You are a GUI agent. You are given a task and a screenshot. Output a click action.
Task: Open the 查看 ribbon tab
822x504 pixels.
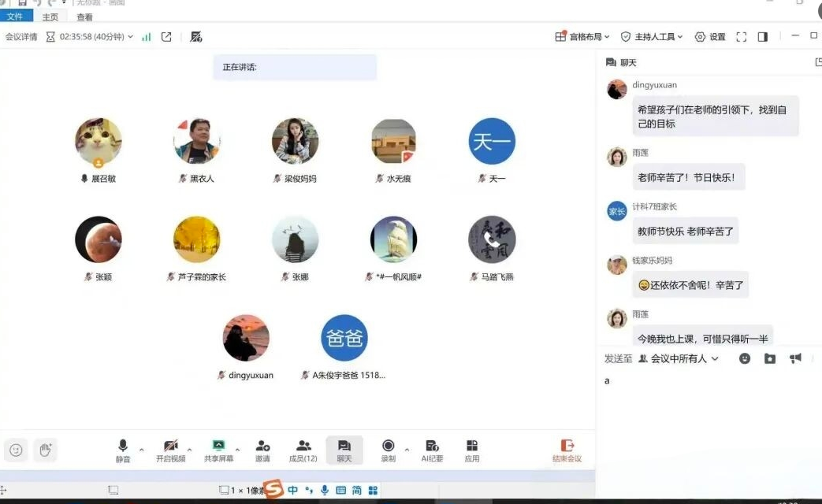pos(84,17)
